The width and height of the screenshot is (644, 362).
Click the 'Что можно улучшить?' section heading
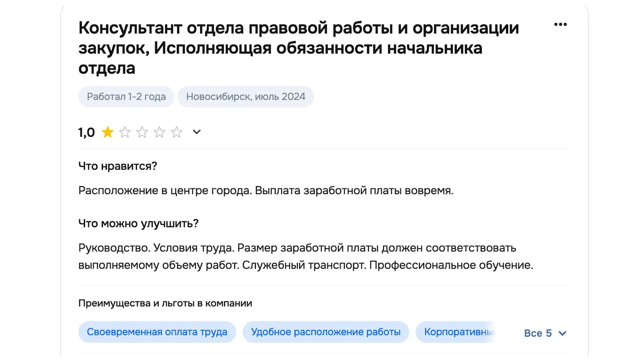139,223
